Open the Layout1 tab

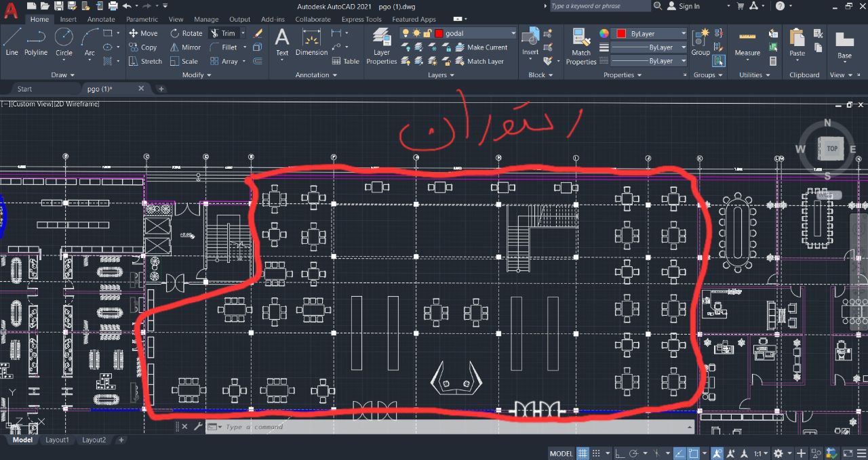57,440
